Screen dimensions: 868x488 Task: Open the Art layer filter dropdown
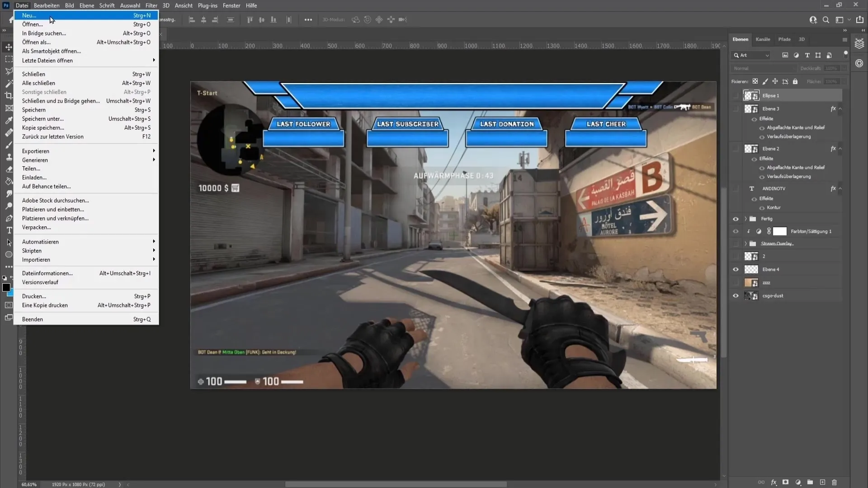pyautogui.click(x=751, y=55)
